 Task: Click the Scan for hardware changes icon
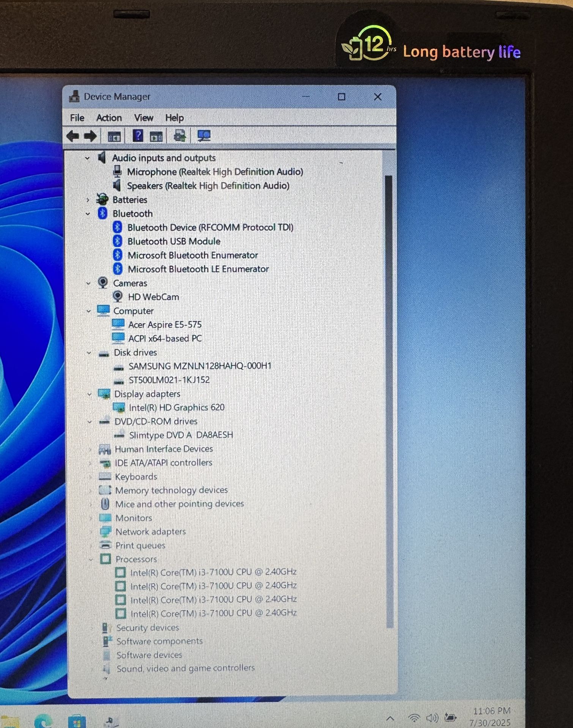204,135
